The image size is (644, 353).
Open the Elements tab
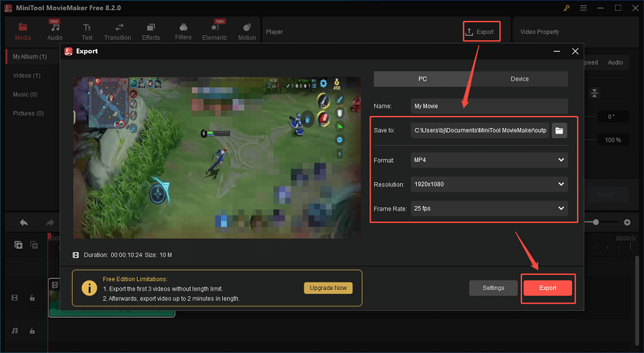pyautogui.click(x=215, y=32)
